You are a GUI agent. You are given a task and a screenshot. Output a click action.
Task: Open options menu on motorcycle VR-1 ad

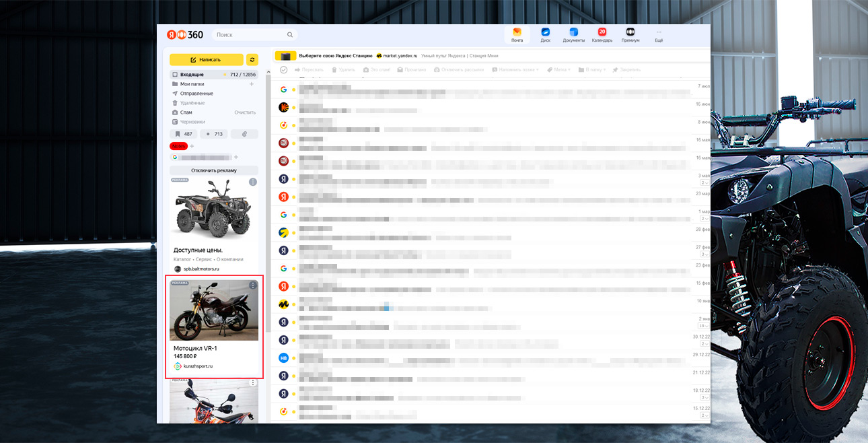253,285
